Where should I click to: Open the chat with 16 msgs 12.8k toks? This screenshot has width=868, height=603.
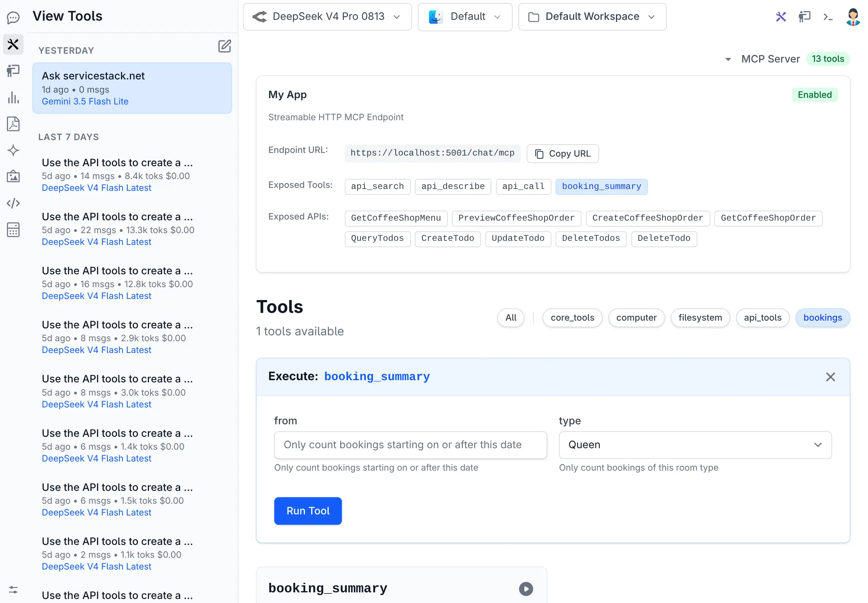pyautogui.click(x=132, y=283)
